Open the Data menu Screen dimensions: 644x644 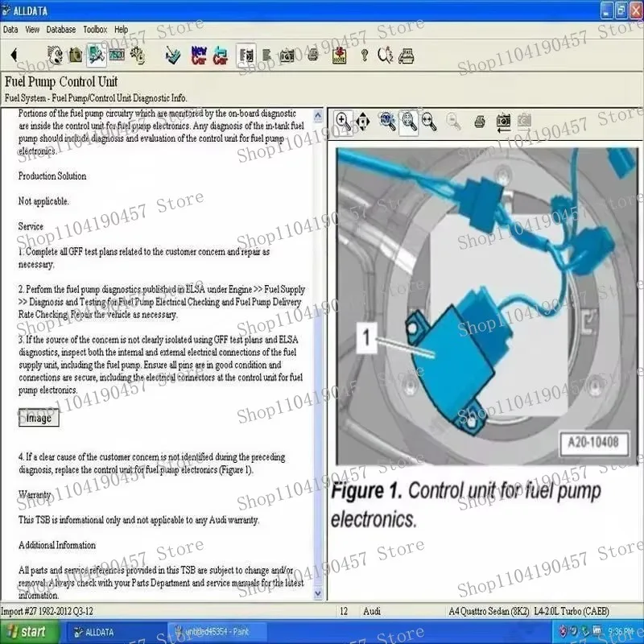coord(10,30)
